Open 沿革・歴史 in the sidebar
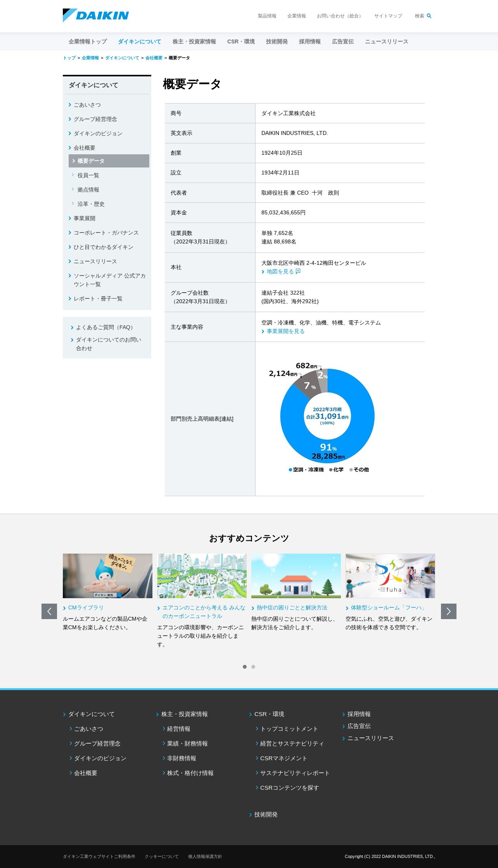The width and height of the screenshot is (498, 868). point(91,204)
